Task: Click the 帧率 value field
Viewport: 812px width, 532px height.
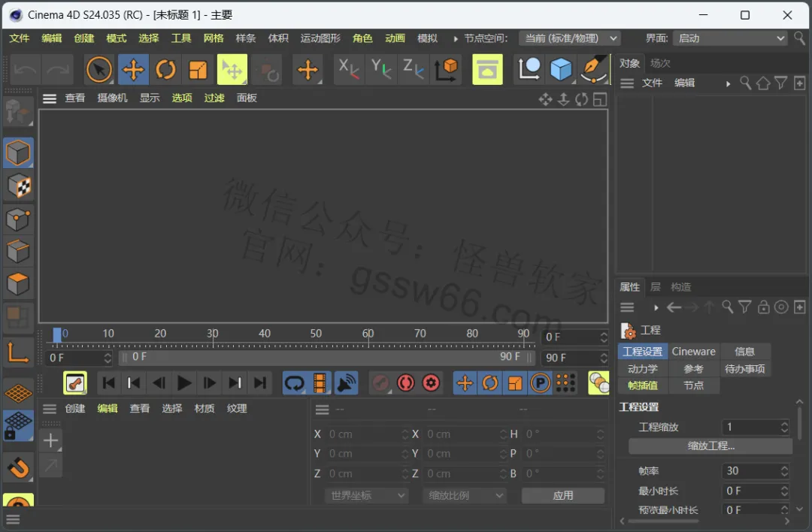Action: pyautogui.click(x=756, y=471)
